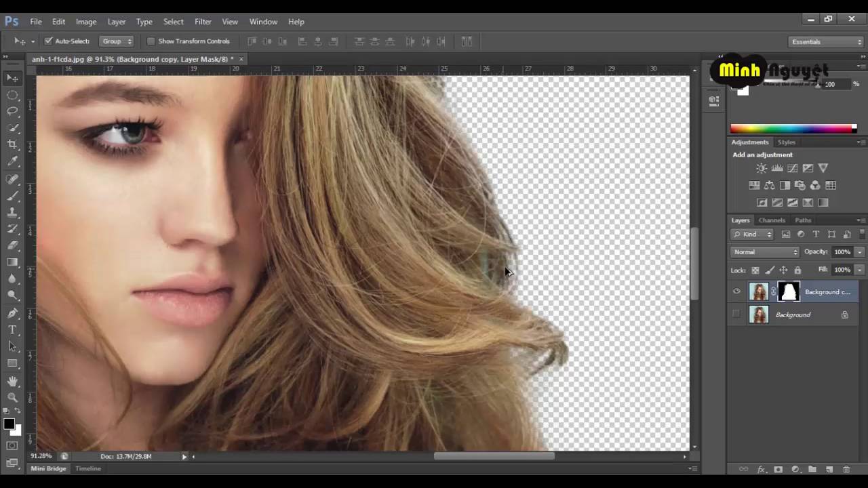
Task: Select the Path Selection tool
Action: (x=12, y=346)
